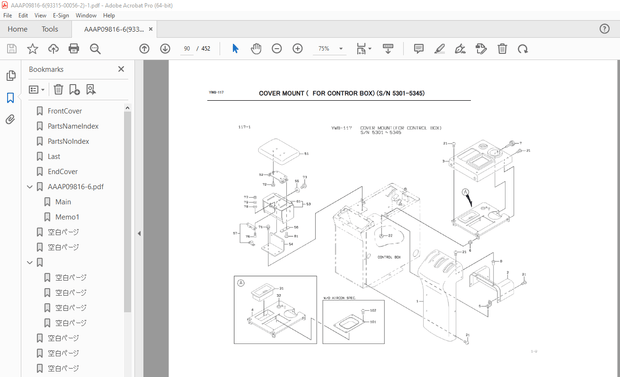Open the Edit menu

[x=23, y=15]
